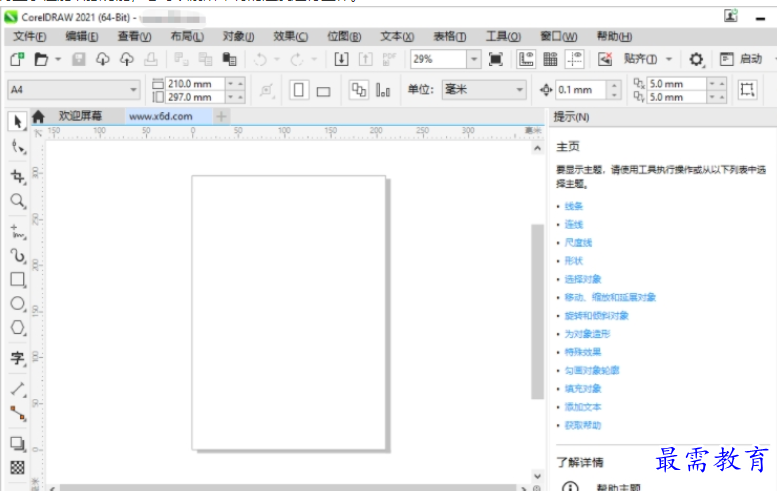Select the Text tool
Image resolution: width=777 pixels, height=491 pixels.
[x=18, y=358]
